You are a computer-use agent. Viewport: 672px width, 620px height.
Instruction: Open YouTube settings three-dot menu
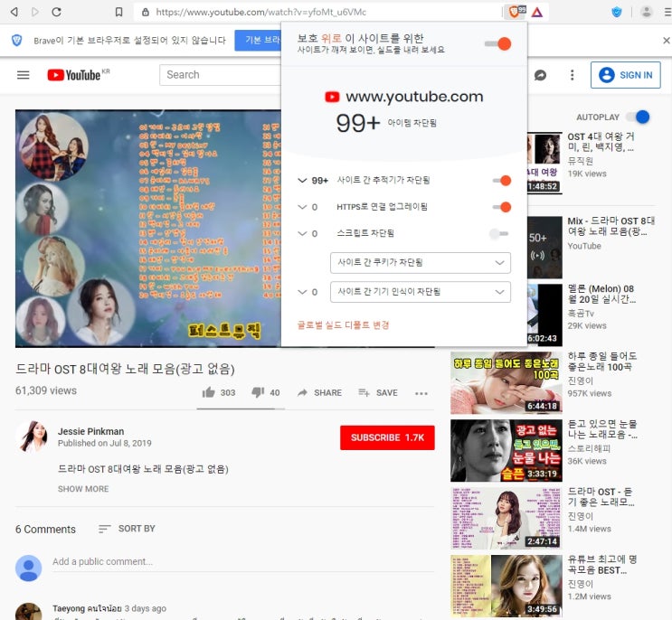pyautogui.click(x=573, y=75)
